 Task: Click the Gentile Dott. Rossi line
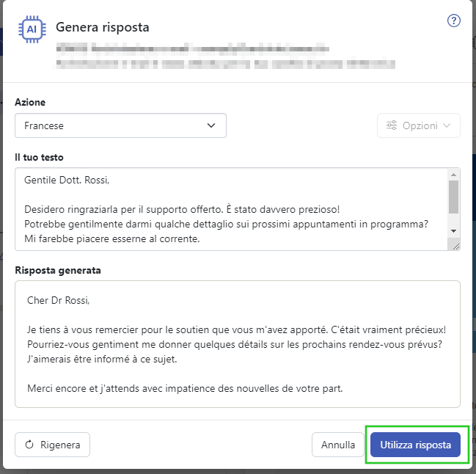pos(67,180)
